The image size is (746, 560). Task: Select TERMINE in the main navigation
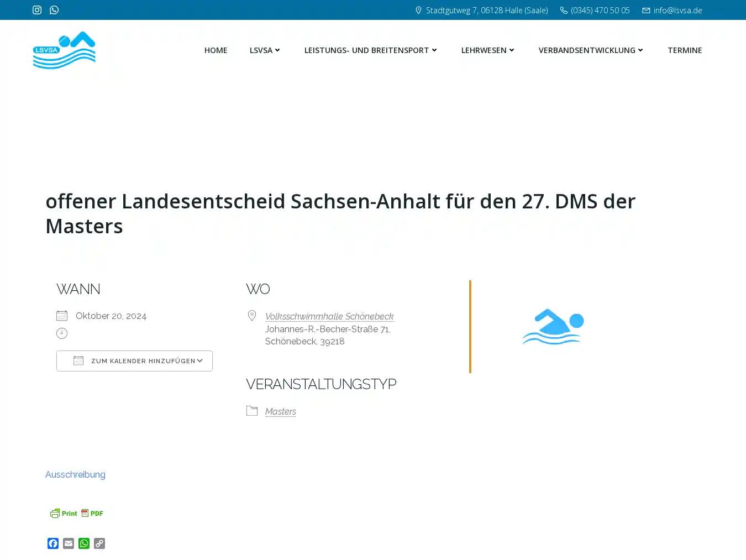pos(685,50)
